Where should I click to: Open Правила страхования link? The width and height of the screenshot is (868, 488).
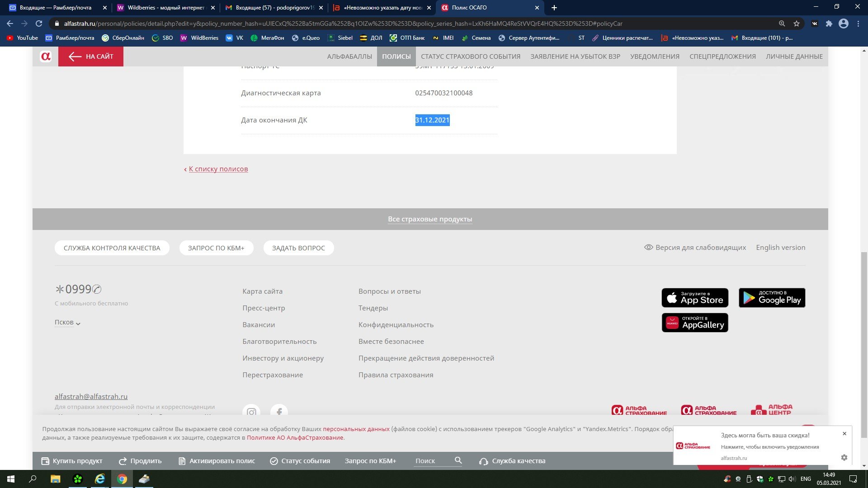click(x=396, y=375)
